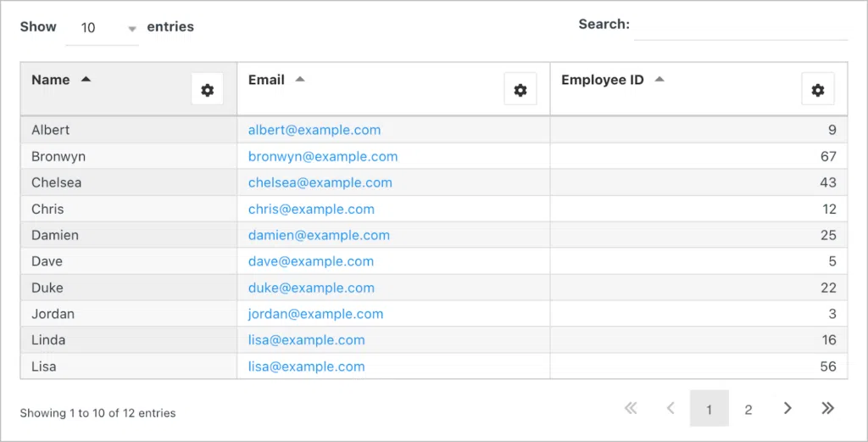The height and width of the screenshot is (442, 868).
Task: Go to the previous page arrow
Action: tap(670, 409)
